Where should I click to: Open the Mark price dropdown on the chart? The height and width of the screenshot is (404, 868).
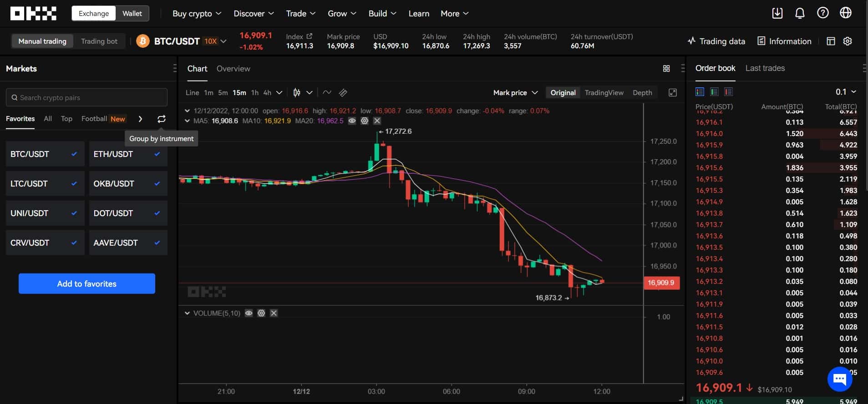(x=516, y=93)
